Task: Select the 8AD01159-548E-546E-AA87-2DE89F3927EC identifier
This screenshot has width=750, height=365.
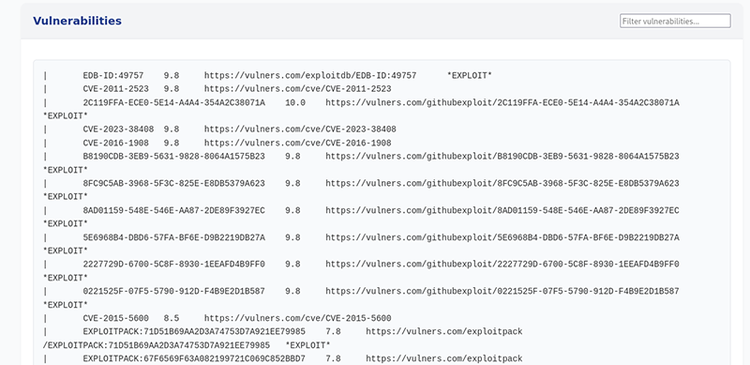Action: click(174, 210)
